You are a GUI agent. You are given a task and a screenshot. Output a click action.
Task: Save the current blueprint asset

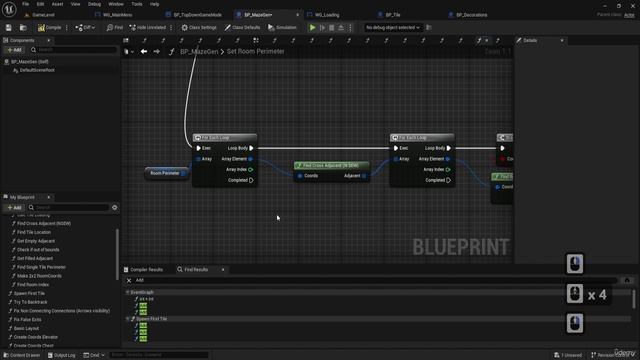pyautogui.click(x=9, y=27)
